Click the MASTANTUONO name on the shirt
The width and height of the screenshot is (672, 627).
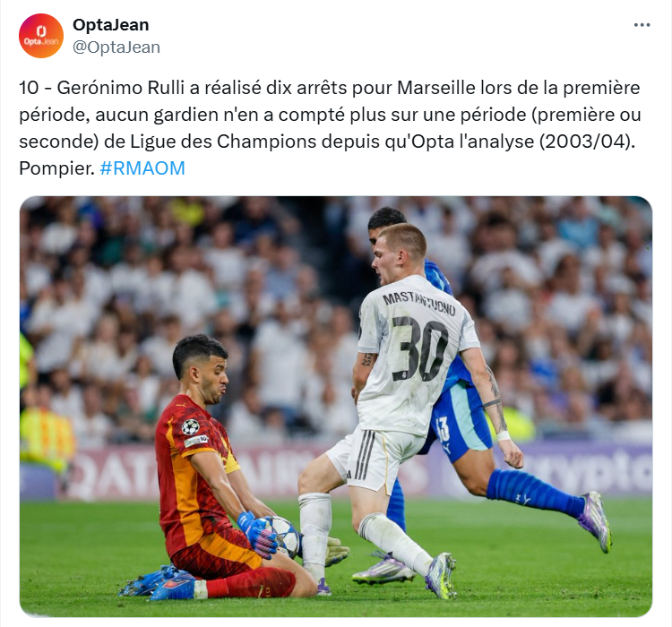418,302
